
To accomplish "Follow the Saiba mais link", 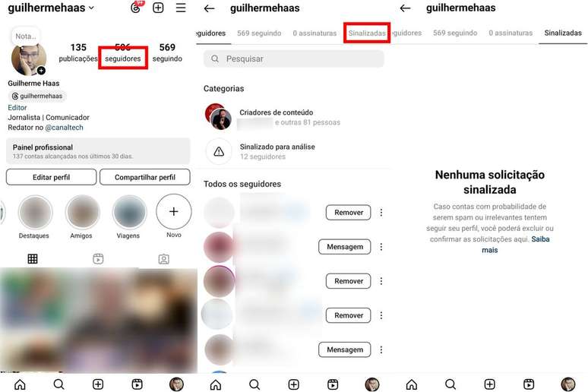I will coord(515,244).
